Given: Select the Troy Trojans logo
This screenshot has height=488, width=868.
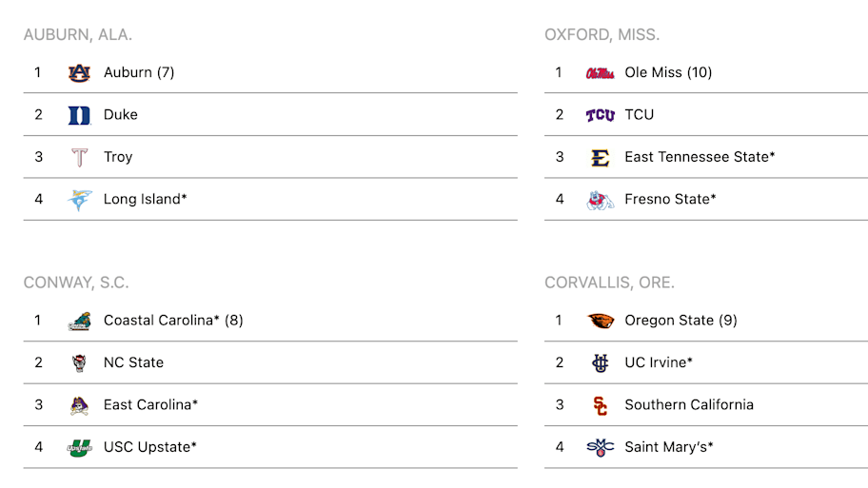Looking at the screenshot, I should click(79, 157).
